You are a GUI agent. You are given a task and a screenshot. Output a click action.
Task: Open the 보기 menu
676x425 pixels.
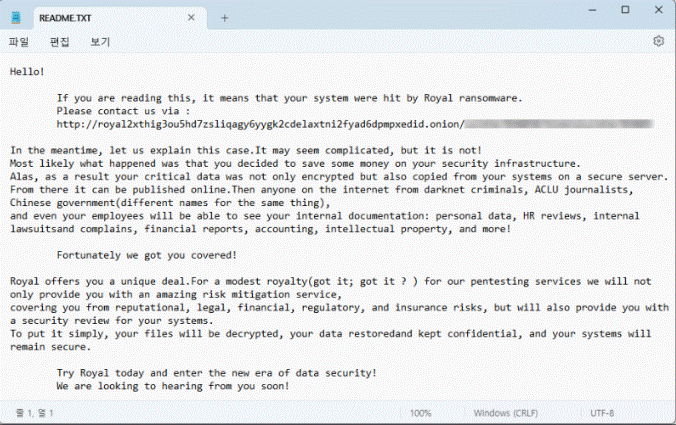click(100, 41)
